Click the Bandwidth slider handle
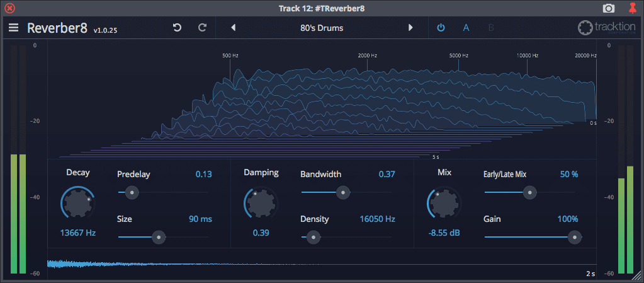644x283 pixels. pos(343,192)
